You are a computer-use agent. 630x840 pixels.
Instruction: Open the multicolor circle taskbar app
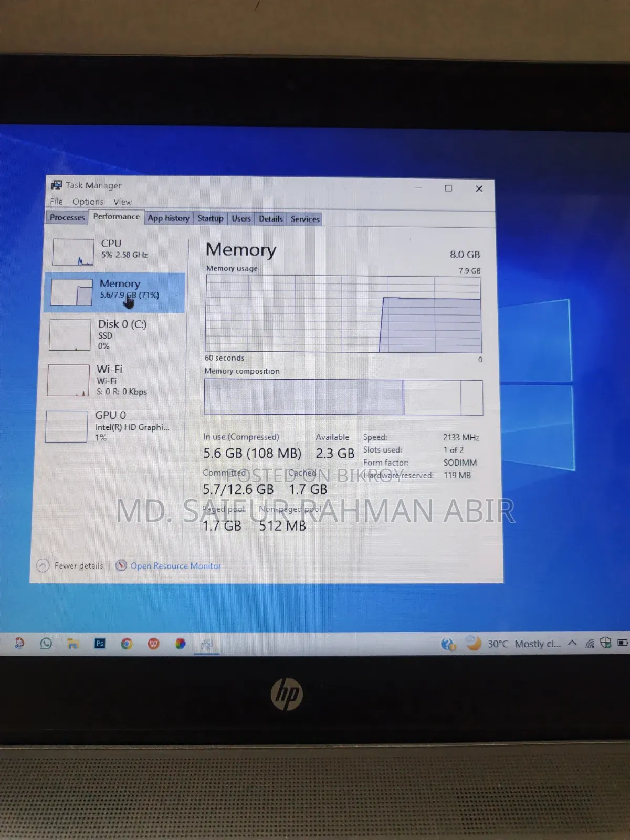pos(180,644)
